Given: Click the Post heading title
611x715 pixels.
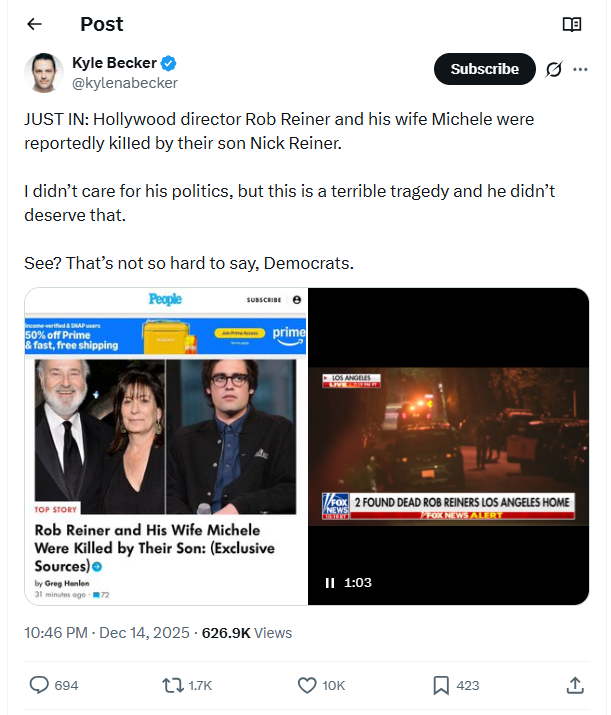Looking at the screenshot, I should 100,24.
